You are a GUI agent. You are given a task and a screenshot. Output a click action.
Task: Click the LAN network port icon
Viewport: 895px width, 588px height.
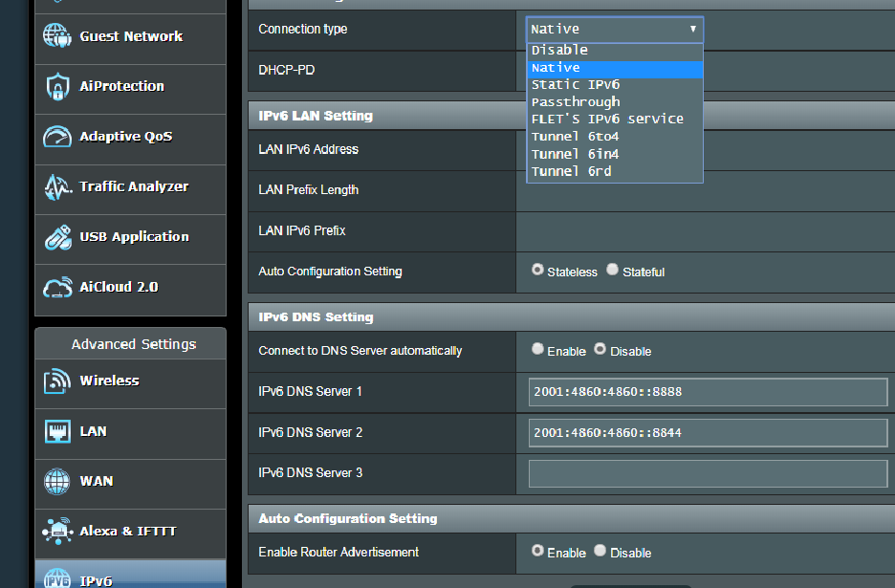[57, 431]
